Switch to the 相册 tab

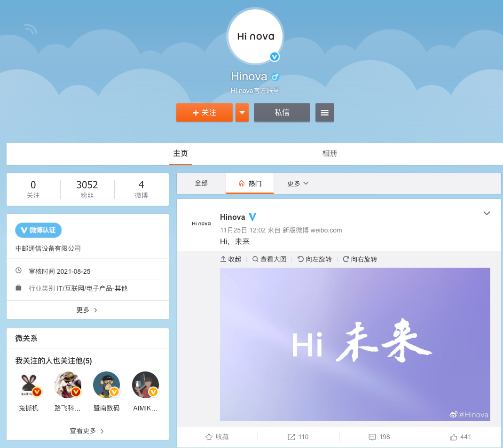(x=330, y=154)
